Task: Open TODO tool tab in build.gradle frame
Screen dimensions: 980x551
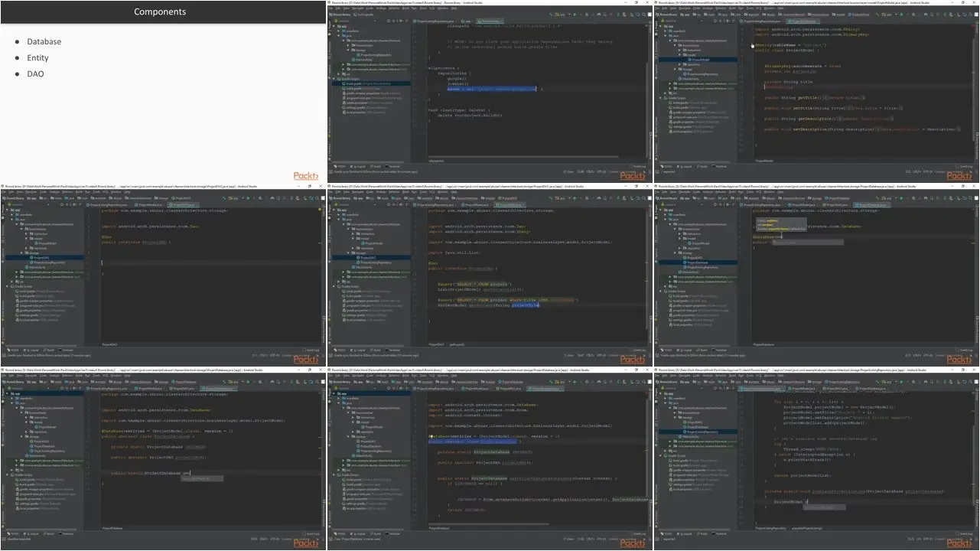Action: (340, 166)
